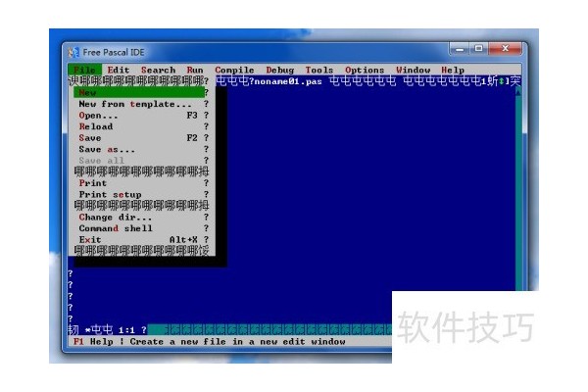The image size is (588, 392).
Task: Click the noname01.pas window title
Action: pos(288,81)
